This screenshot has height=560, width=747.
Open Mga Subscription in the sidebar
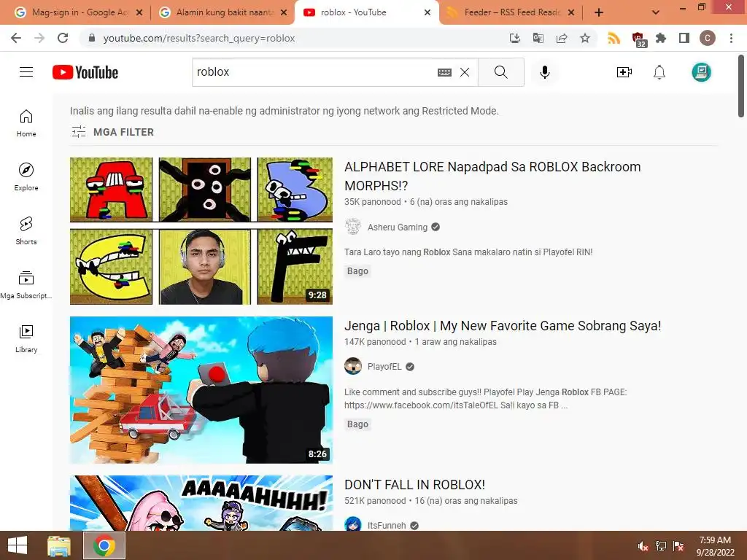click(26, 284)
